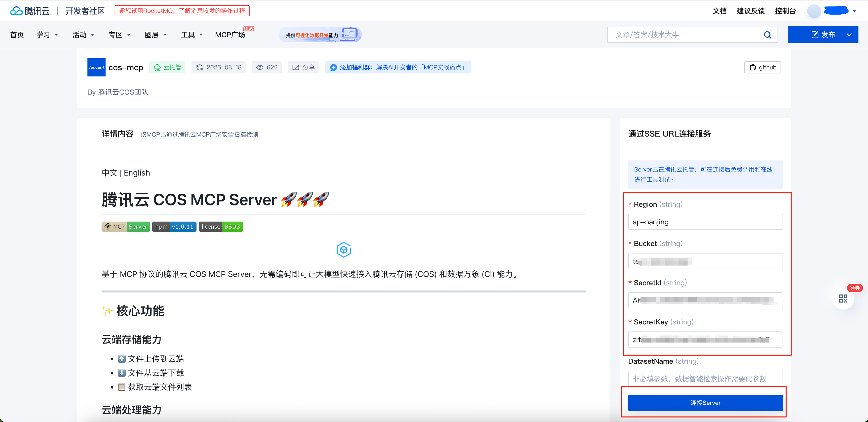Click the user avatar in header
This screenshot has height=422, width=868.
click(x=814, y=11)
